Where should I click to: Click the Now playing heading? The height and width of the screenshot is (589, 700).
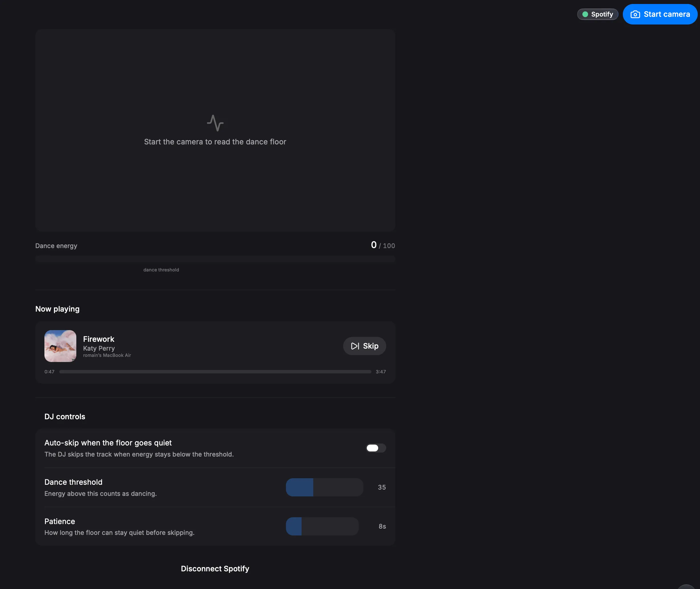58,309
